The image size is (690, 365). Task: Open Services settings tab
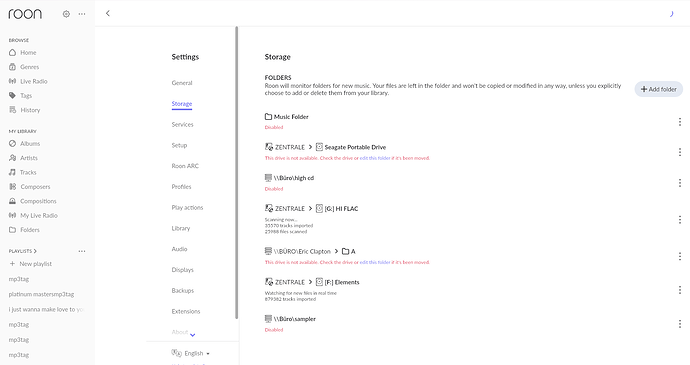click(x=182, y=125)
